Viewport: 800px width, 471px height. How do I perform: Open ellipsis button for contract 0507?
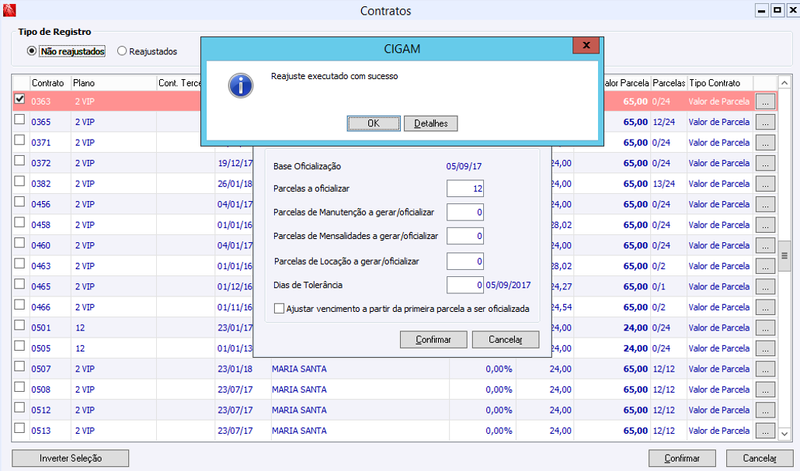765,369
